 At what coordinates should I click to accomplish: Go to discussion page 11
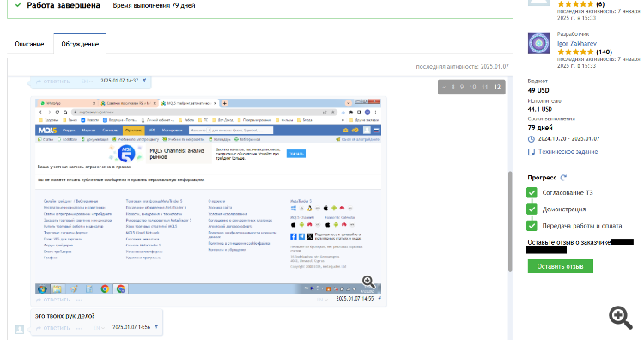click(484, 87)
